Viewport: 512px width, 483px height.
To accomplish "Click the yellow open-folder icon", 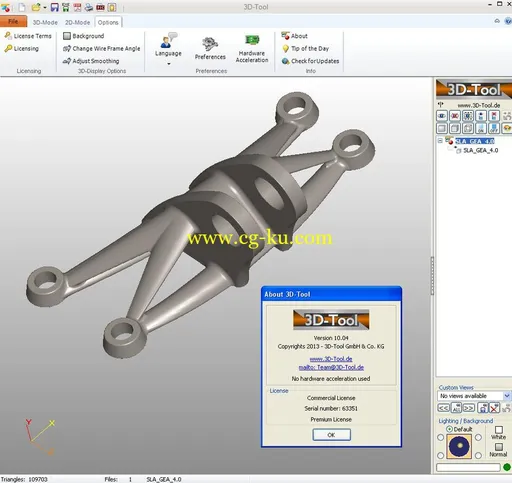I will tap(36, 7).
